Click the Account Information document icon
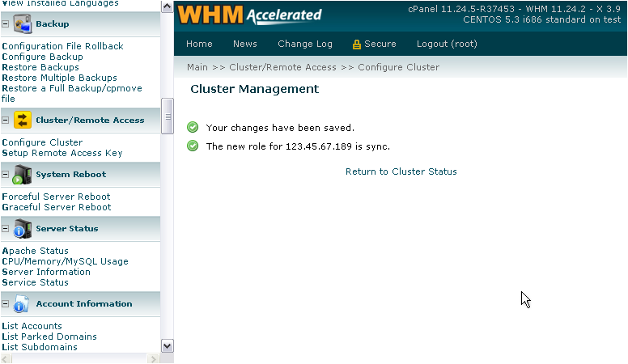 tap(22, 304)
